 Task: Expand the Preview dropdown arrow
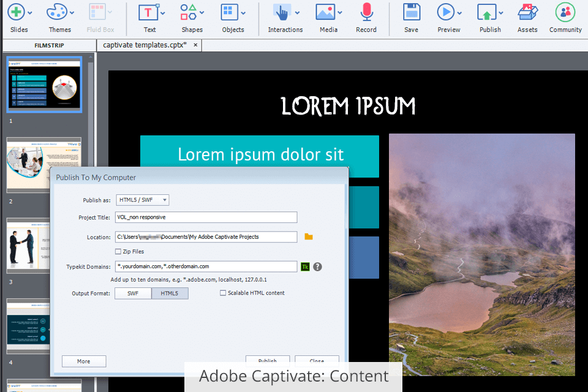[460, 13]
